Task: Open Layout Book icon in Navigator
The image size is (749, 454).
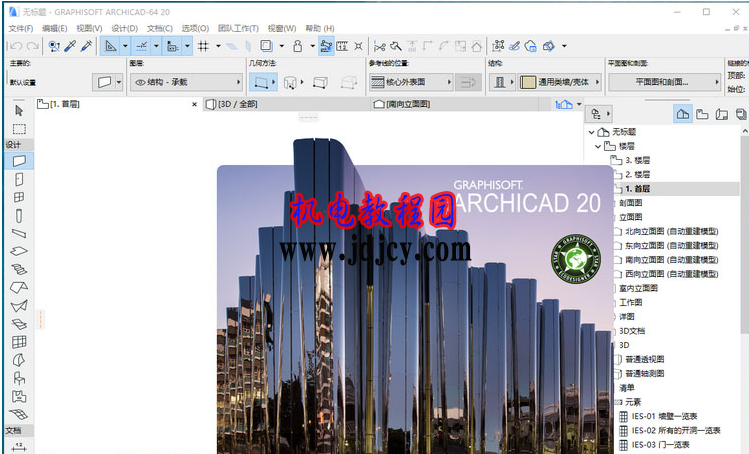Action: [722, 114]
